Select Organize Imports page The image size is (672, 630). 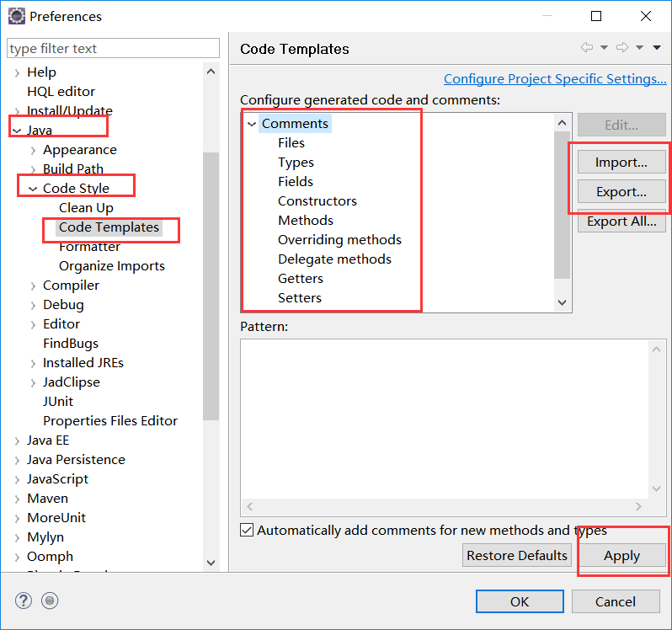[x=112, y=266]
